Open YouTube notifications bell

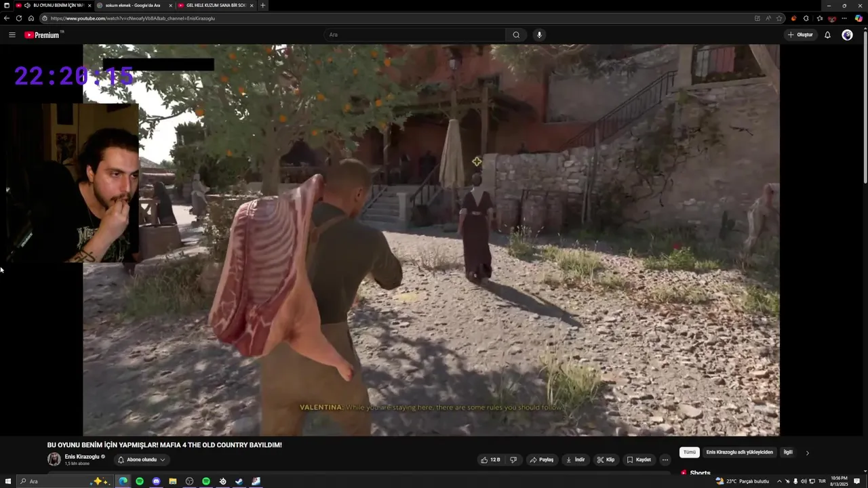tap(827, 35)
